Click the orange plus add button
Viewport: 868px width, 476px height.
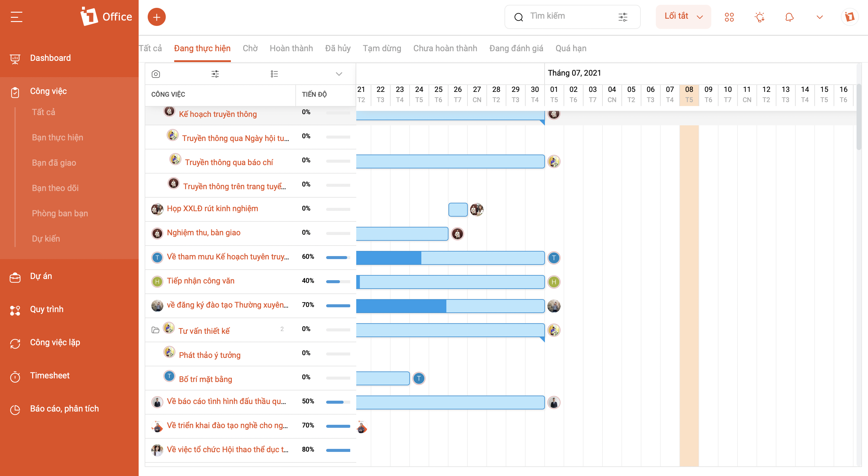[x=157, y=17]
